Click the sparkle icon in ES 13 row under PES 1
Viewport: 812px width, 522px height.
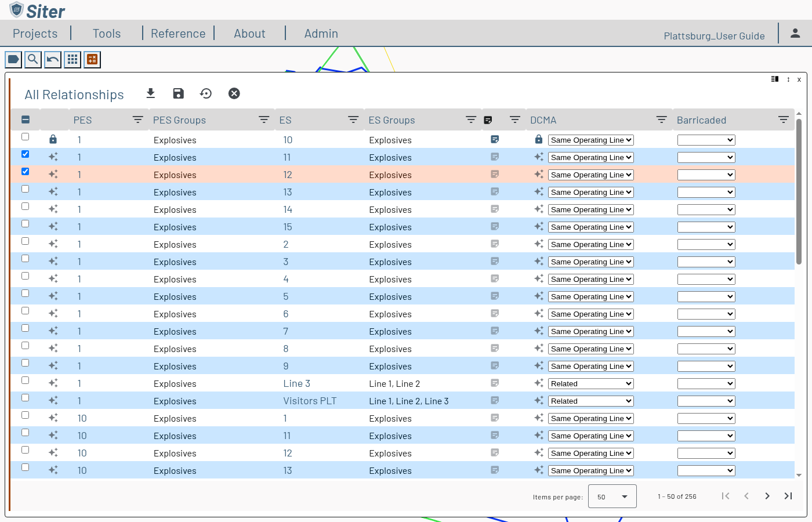(x=53, y=191)
